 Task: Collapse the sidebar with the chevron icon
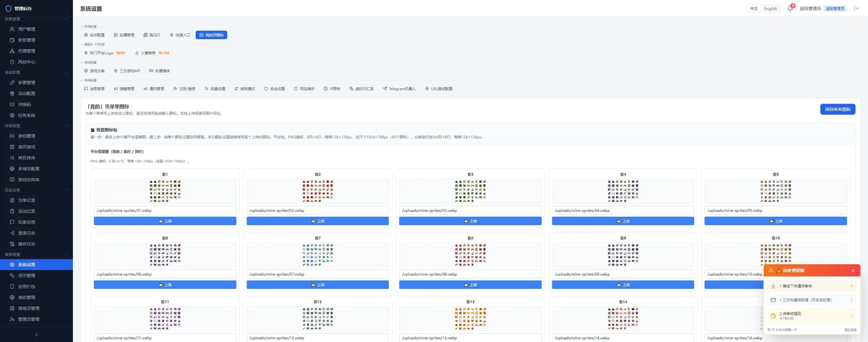(x=36, y=335)
